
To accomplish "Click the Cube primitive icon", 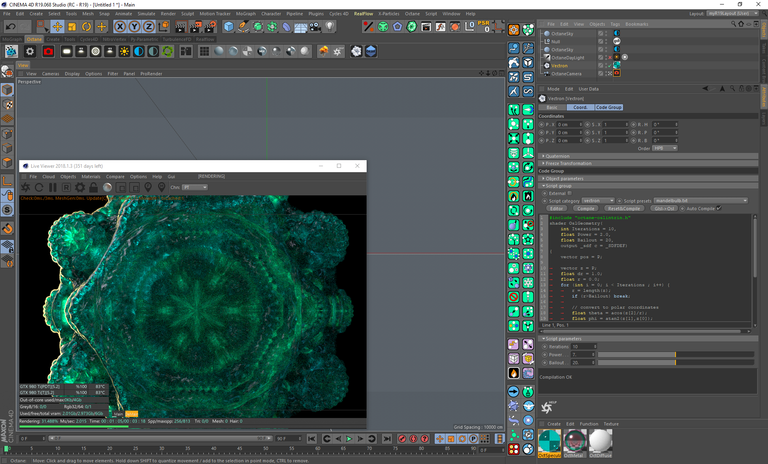I will click(228, 27).
